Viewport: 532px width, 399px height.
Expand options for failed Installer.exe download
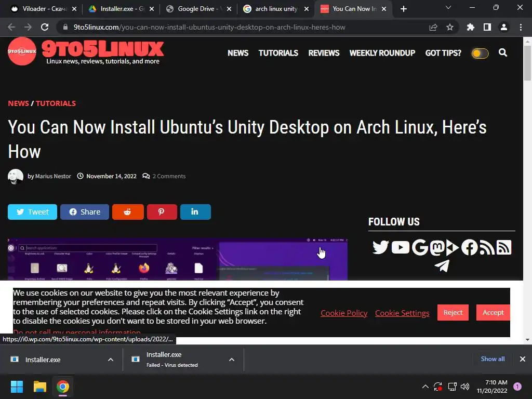pyautogui.click(x=232, y=360)
